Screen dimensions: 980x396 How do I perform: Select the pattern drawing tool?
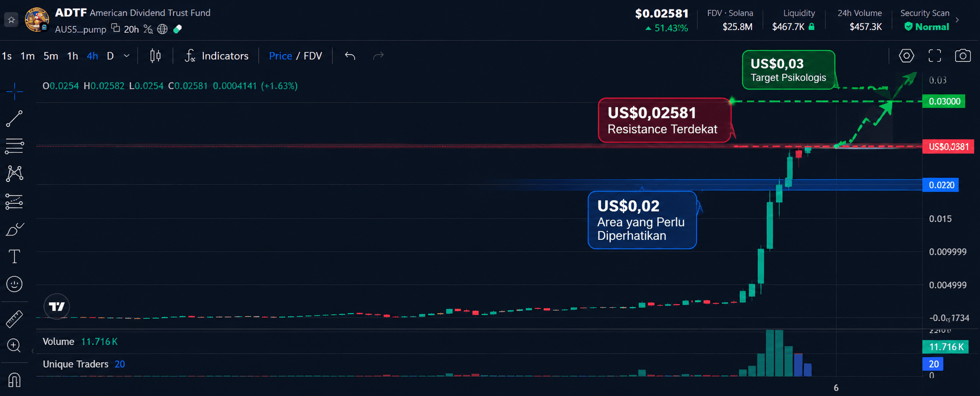14,173
